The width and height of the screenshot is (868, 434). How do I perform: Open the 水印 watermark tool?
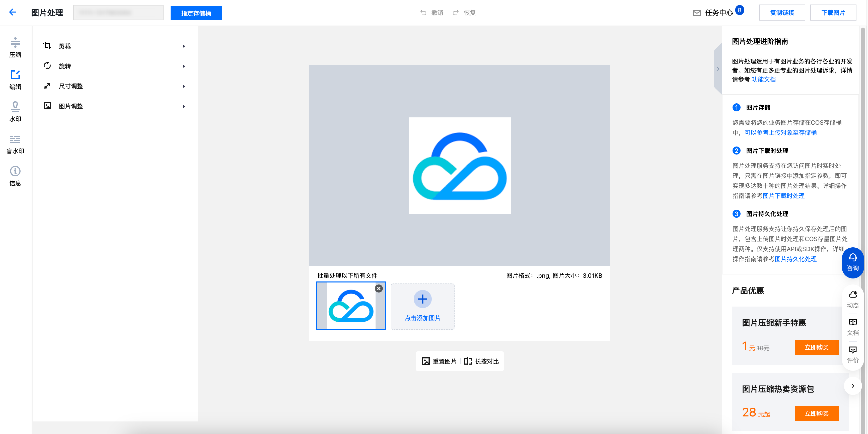point(15,112)
